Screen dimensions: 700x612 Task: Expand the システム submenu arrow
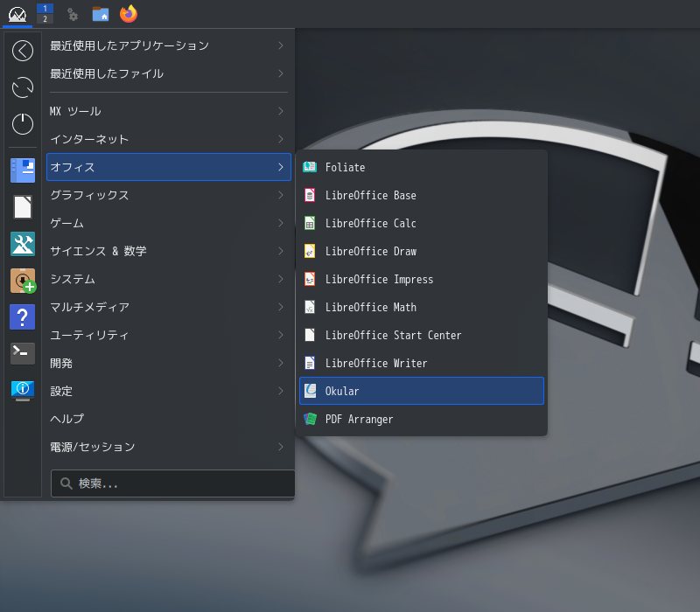(280, 279)
